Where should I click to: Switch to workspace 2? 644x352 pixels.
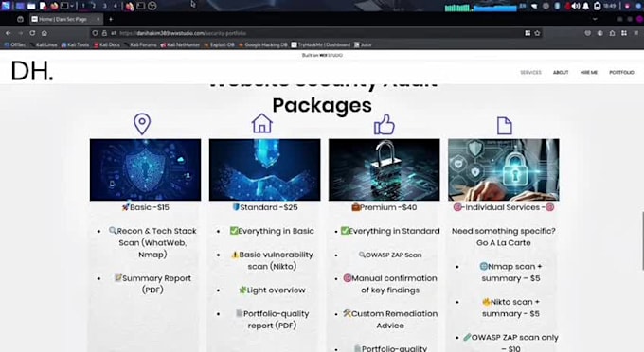tap(94, 7)
